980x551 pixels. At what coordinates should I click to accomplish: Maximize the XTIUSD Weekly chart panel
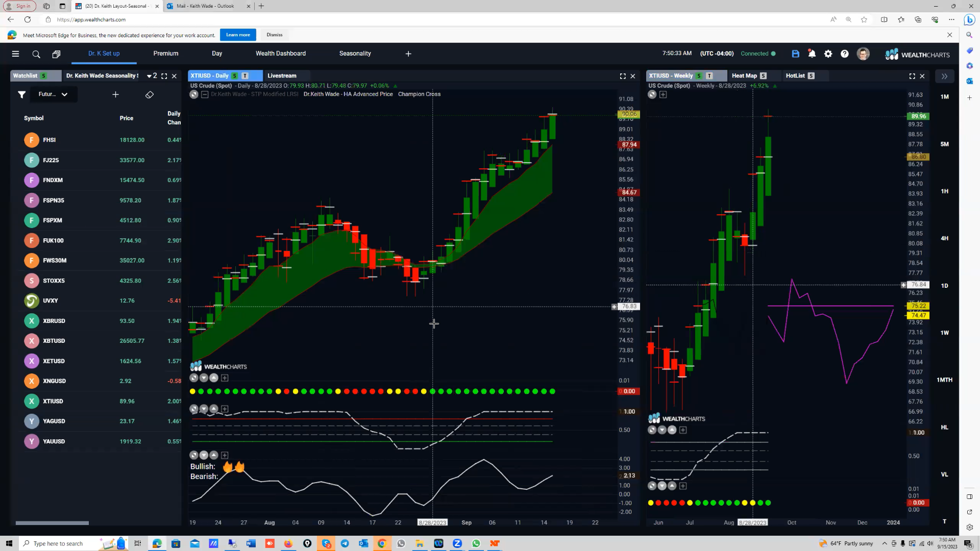tap(912, 76)
